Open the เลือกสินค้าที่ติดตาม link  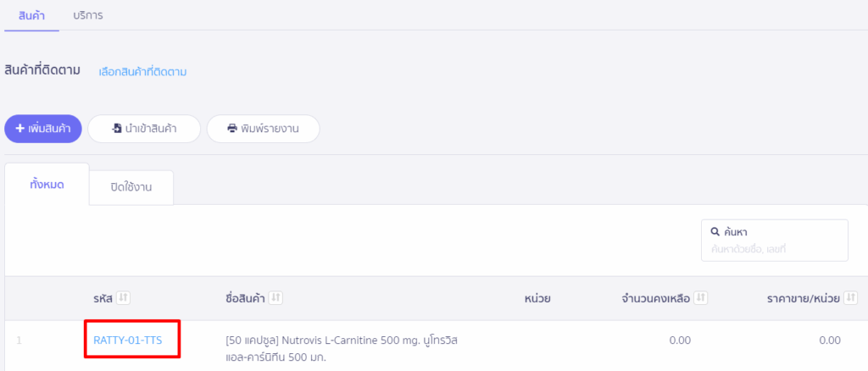click(142, 72)
